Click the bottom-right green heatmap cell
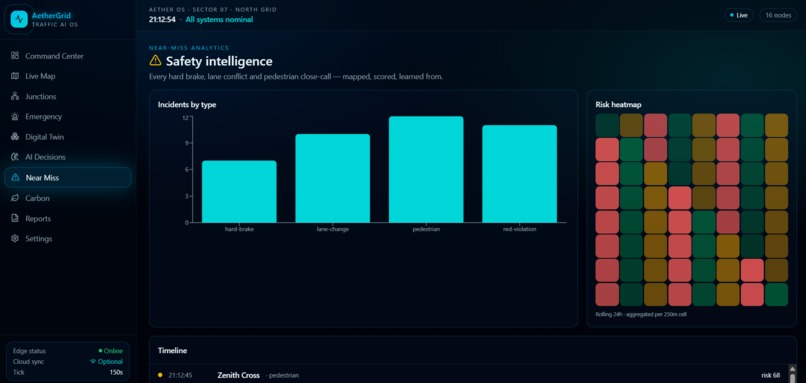Image resolution: width=806 pixels, height=383 pixels. [776, 295]
